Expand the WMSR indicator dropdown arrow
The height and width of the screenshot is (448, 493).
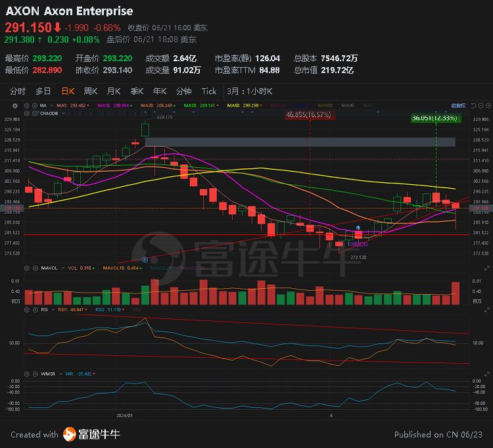[x=60, y=374]
